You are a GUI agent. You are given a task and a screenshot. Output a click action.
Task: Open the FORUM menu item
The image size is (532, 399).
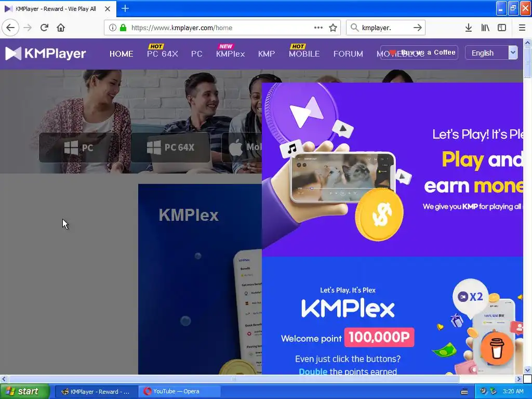pyautogui.click(x=348, y=54)
